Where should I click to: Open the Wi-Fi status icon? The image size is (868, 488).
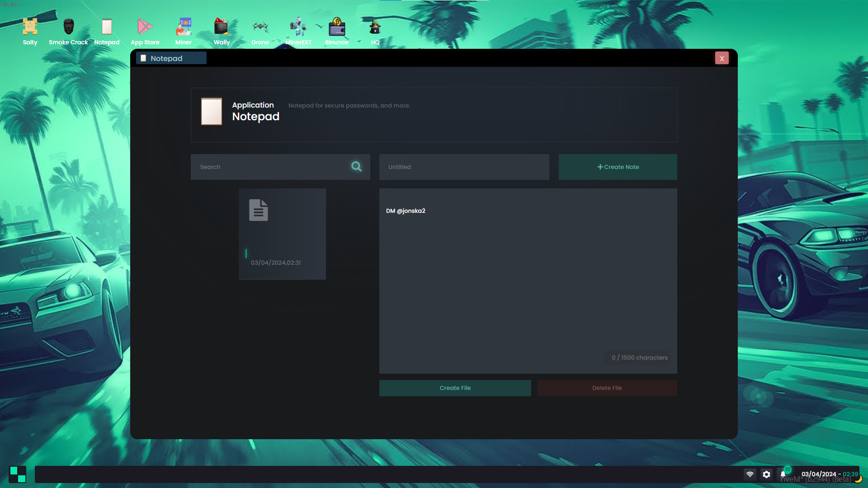[750, 474]
